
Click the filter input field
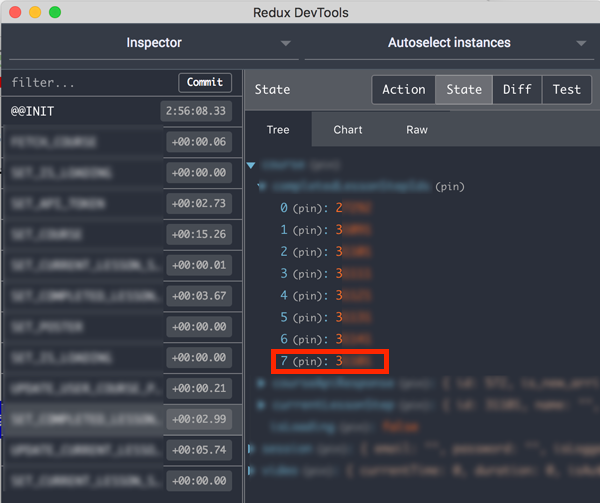[x=90, y=83]
